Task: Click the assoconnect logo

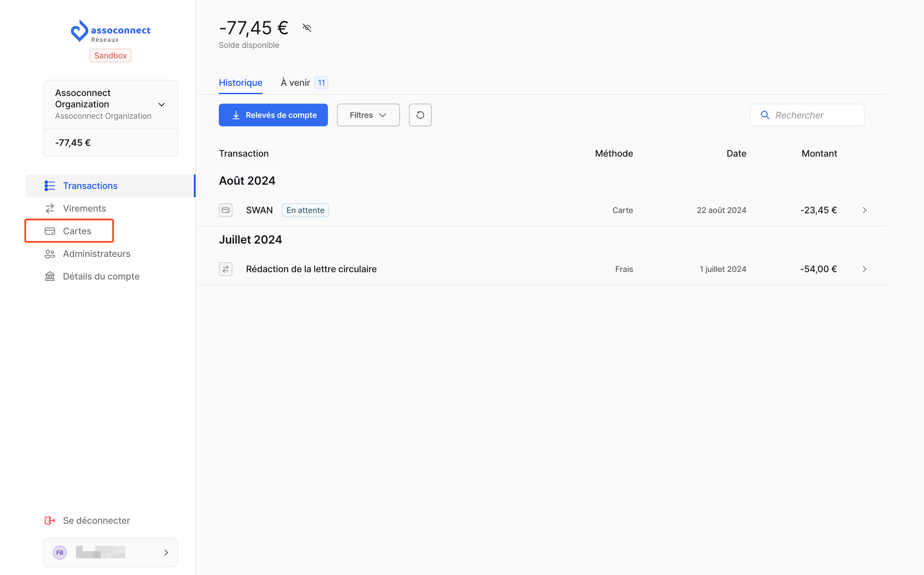Action: (110, 31)
